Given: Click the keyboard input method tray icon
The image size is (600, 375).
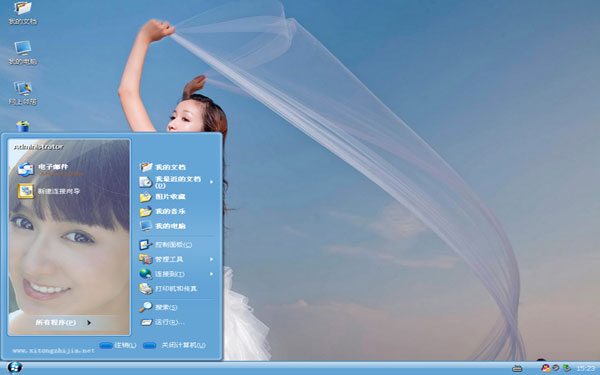Looking at the screenshot, I should 517,368.
